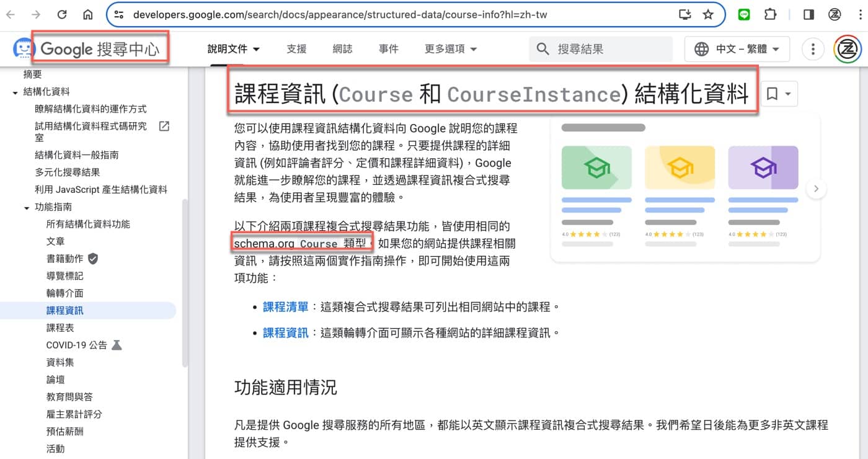Open the 課程清單 link
Viewport: 868px width, 459px height.
(x=285, y=306)
